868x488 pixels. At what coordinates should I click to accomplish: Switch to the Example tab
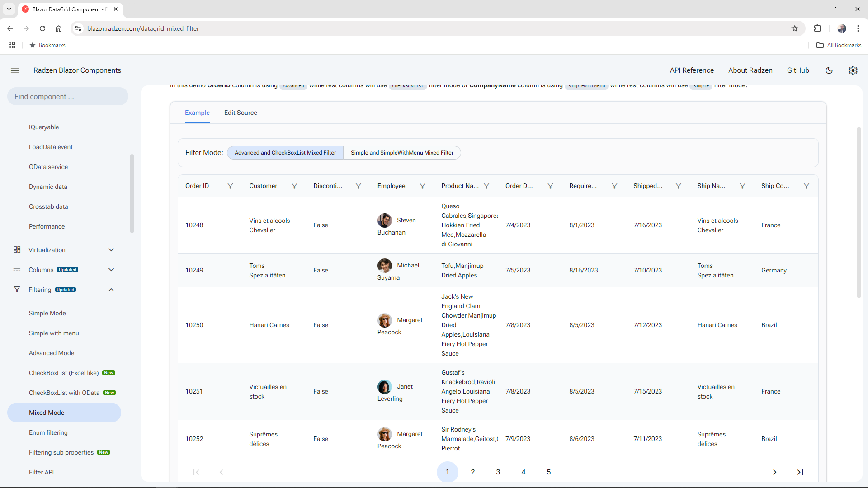tap(197, 113)
